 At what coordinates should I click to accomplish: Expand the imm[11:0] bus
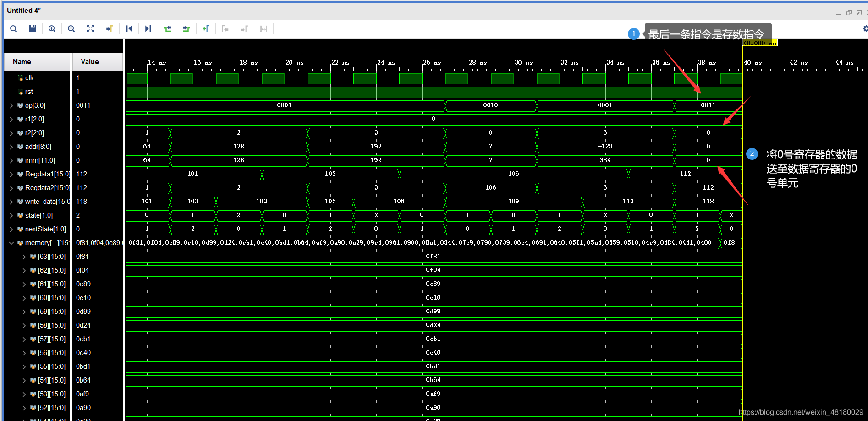[x=11, y=160]
